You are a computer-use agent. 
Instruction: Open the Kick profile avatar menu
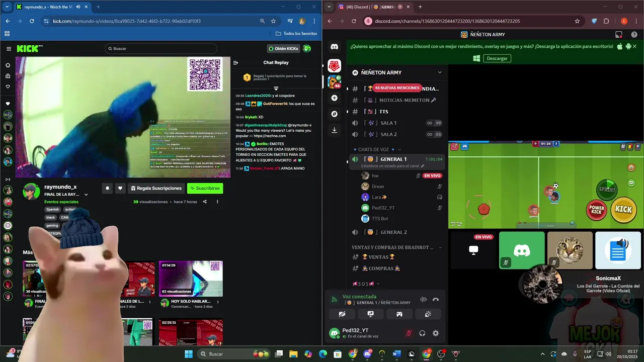(306, 49)
